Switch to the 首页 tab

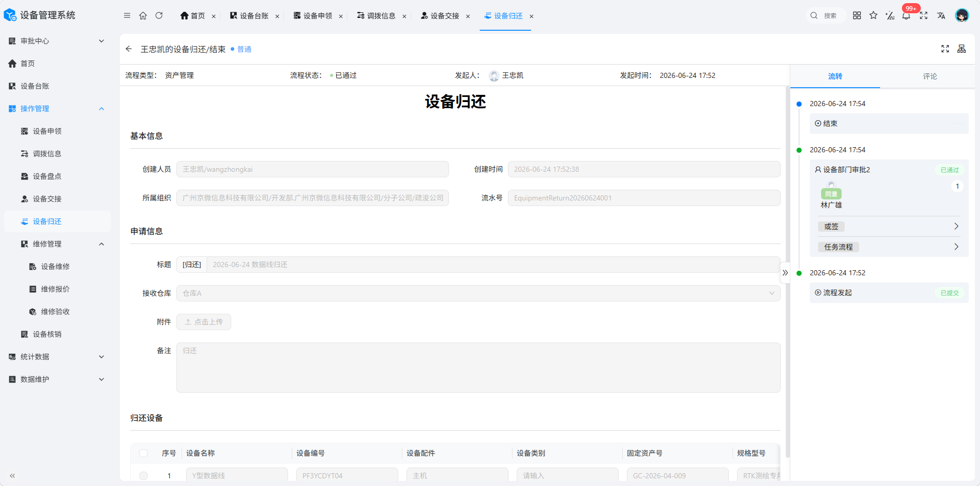[x=193, y=16]
